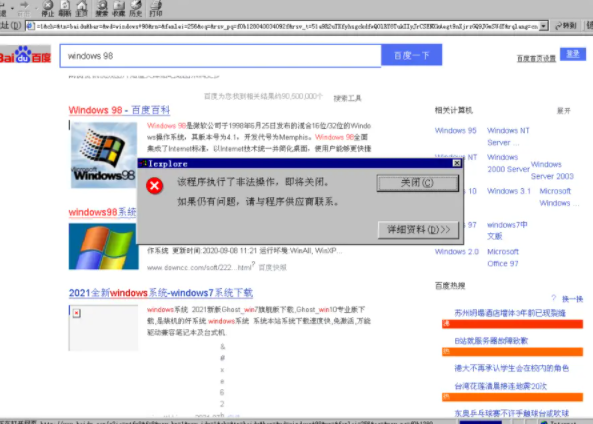Click the 相关计算机 section heading
The width and height of the screenshot is (593, 424).
[x=453, y=110]
